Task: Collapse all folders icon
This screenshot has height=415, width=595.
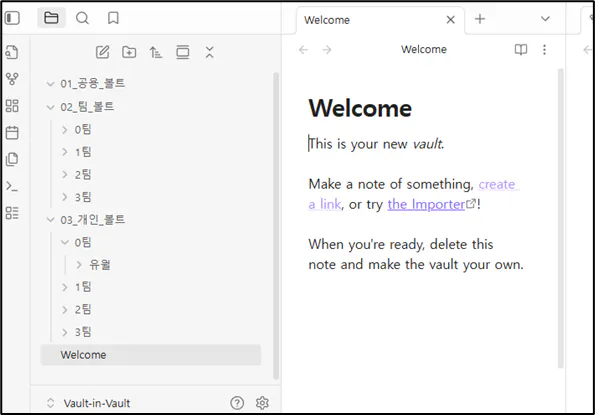Action: 209,52
